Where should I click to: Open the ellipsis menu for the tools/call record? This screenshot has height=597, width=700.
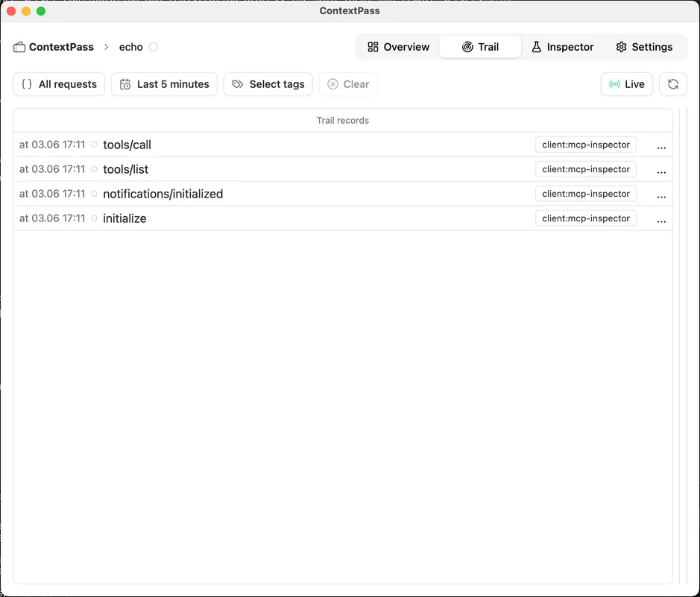pos(660,145)
